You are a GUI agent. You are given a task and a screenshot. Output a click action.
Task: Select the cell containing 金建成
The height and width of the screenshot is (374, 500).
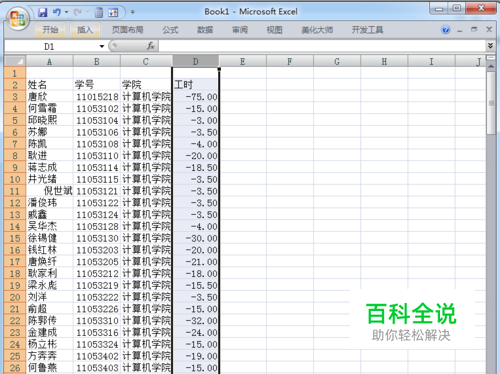click(49, 332)
